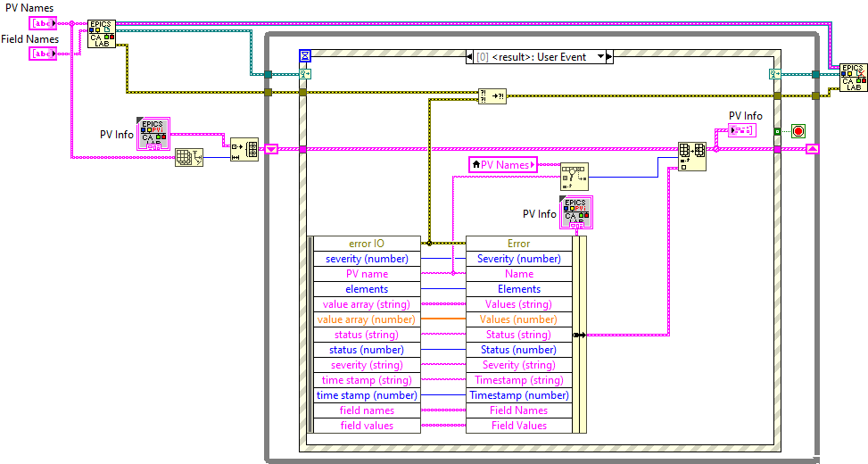Go to next event case with right arrow
Viewport: 868px width, 464px height.
click(610, 56)
